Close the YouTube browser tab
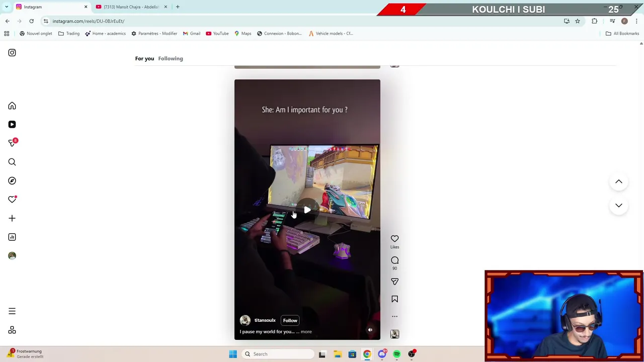 [166, 7]
